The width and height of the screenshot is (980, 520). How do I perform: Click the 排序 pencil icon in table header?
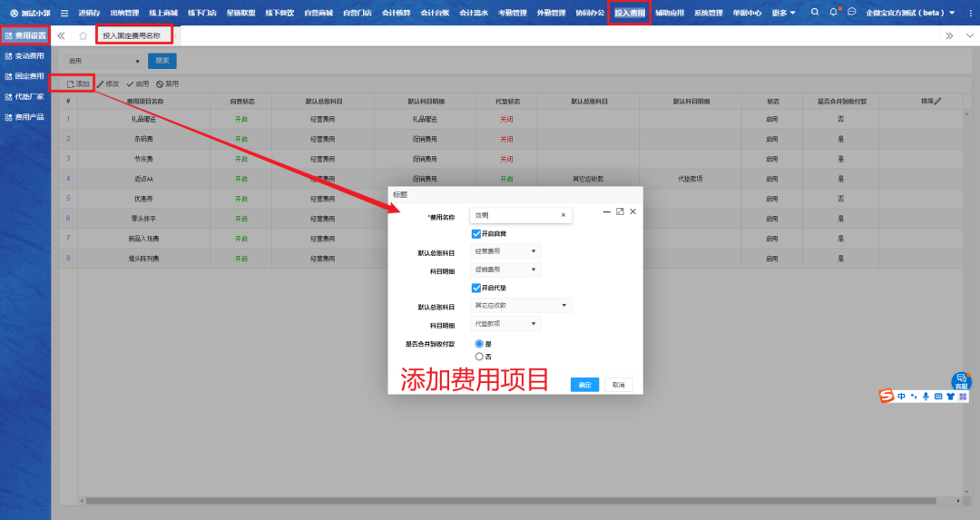pyautogui.click(x=938, y=101)
